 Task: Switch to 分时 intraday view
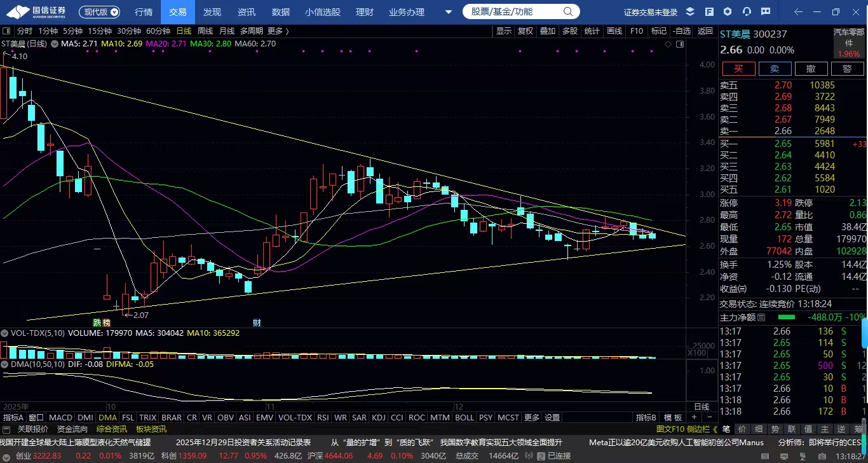point(25,31)
